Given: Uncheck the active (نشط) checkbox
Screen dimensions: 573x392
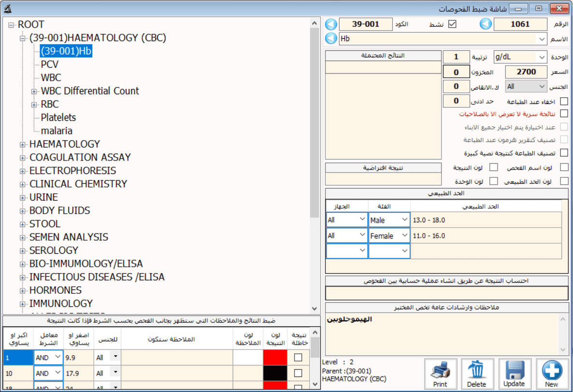Looking at the screenshot, I should click(x=452, y=24).
